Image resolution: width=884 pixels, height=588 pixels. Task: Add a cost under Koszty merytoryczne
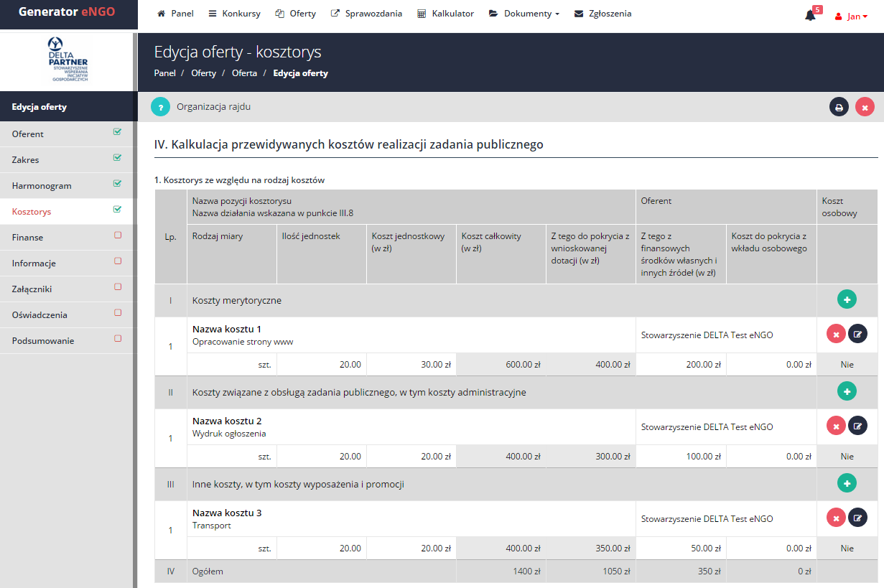click(x=847, y=299)
